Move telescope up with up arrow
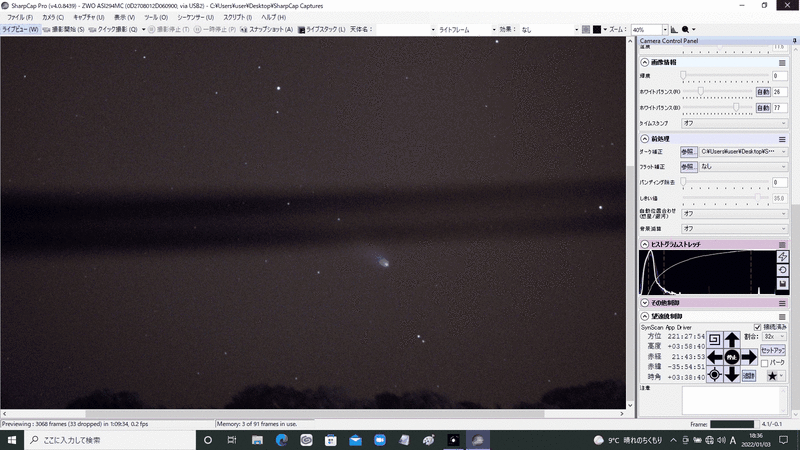This screenshot has height=450, width=800. point(732,339)
